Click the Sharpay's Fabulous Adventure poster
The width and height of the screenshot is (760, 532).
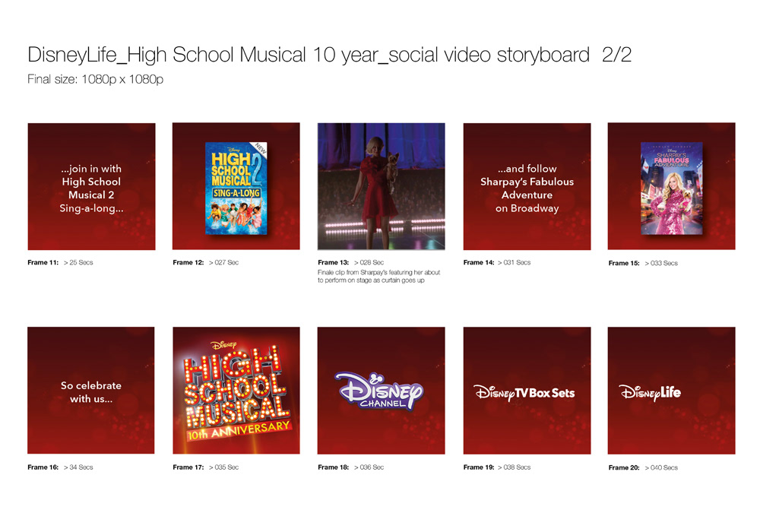tap(671, 188)
